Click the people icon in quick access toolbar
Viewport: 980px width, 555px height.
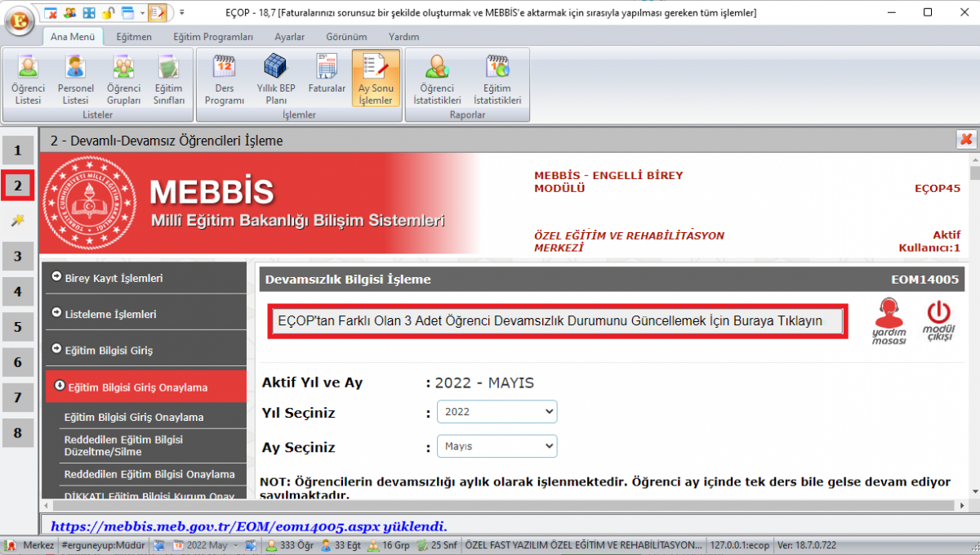click(x=69, y=13)
